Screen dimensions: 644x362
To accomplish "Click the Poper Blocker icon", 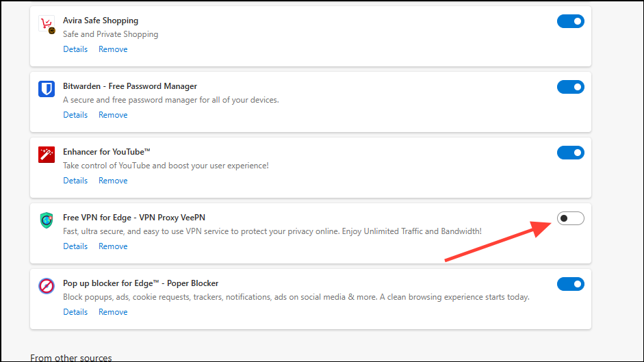I will pos(47,286).
